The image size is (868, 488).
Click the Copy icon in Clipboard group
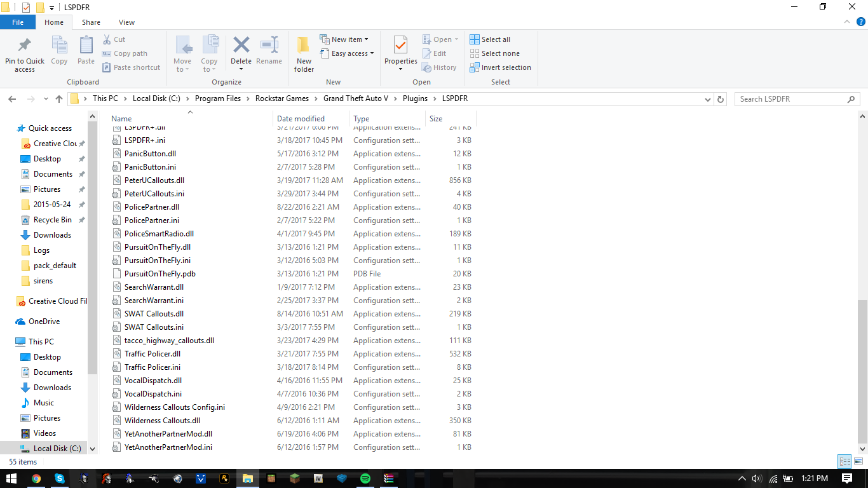pyautogui.click(x=59, y=45)
